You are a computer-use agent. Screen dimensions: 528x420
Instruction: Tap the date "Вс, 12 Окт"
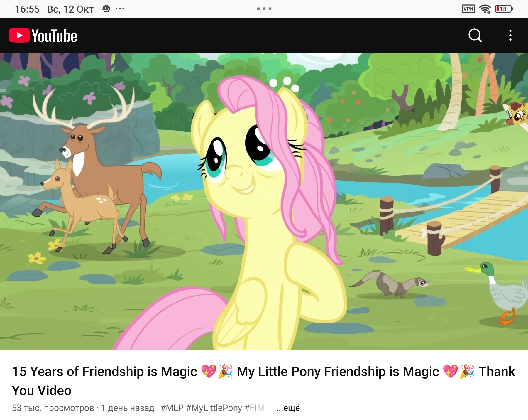pos(70,9)
